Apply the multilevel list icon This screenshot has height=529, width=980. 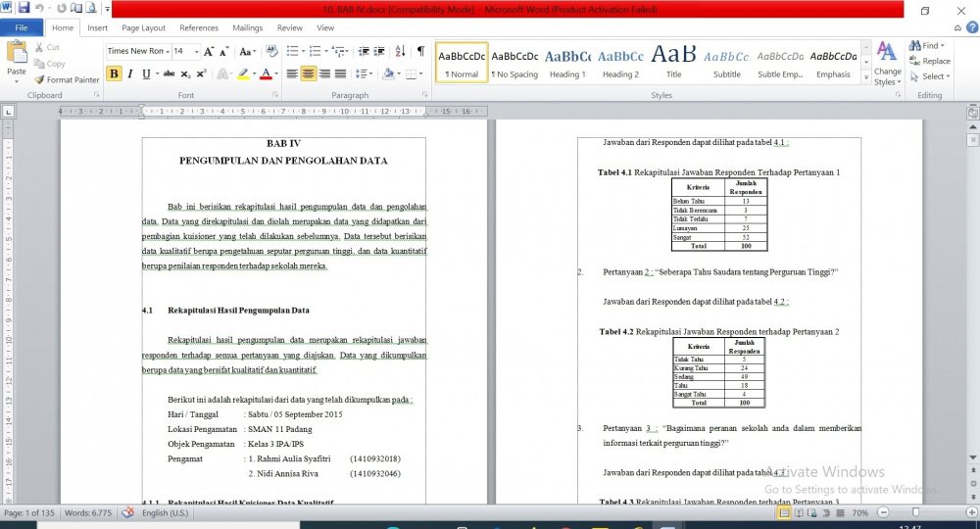(338, 51)
